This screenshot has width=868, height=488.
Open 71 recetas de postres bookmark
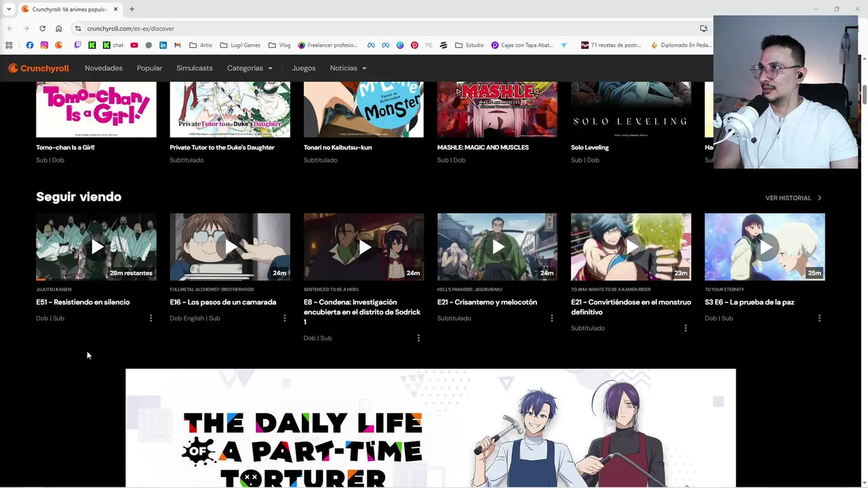(x=611, y=45)
